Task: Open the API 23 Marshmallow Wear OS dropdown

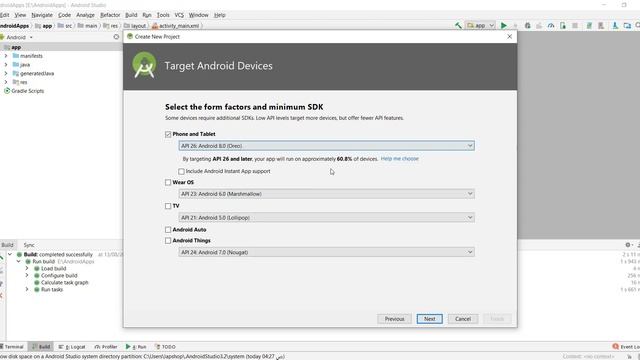Action: coord(326,194)
